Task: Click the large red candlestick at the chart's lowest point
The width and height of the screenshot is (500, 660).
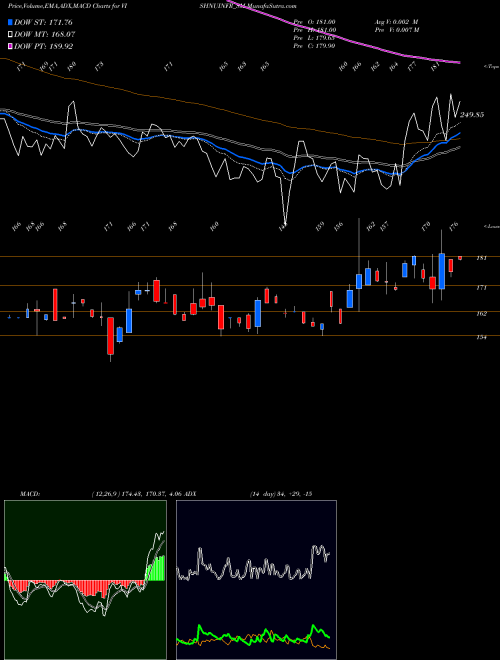Action: point(110,336)
